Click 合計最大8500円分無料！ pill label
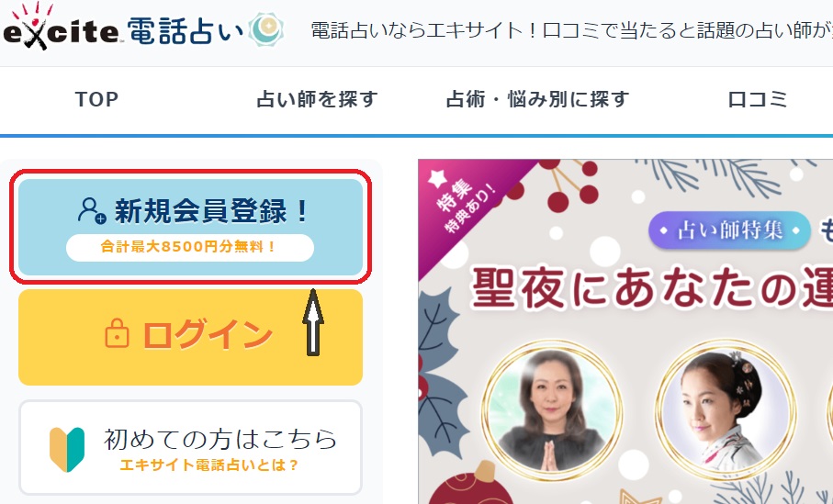The height and width of the screenshot is (504, 833). coord(190,248)
